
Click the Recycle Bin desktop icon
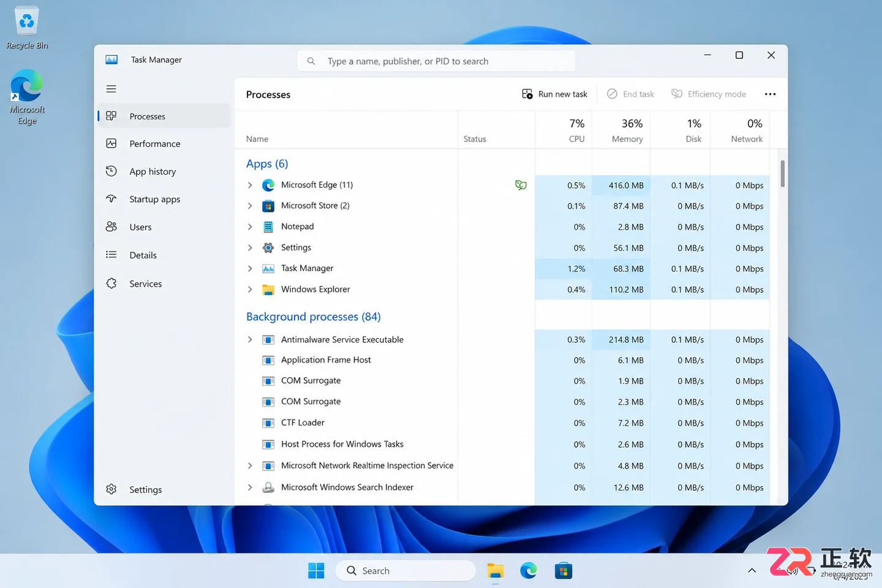coord(27,28)
